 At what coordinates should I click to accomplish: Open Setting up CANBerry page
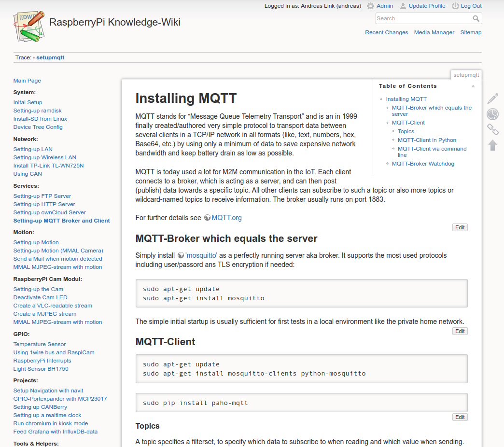[x=40, y=407]
